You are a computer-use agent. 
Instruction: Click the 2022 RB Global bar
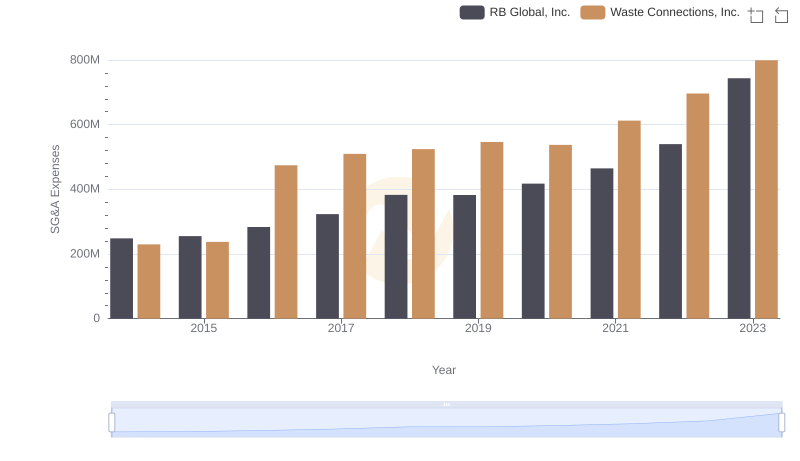[670, 231]
